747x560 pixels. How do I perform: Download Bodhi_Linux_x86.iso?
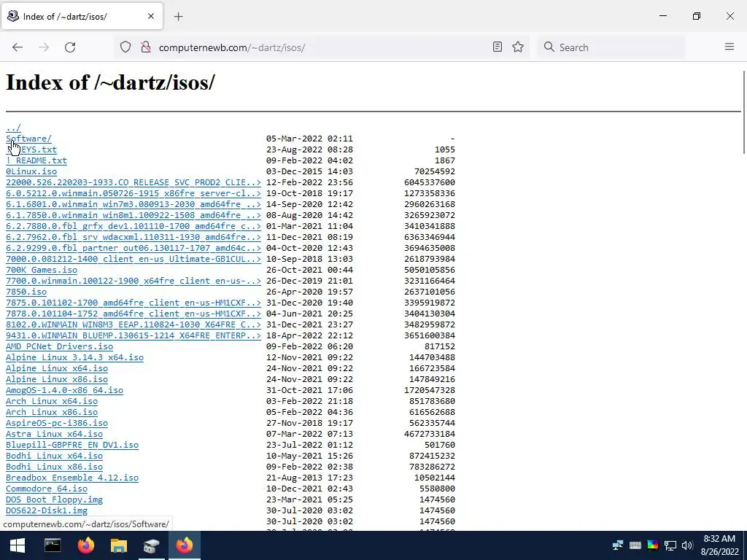click(54, 467)
